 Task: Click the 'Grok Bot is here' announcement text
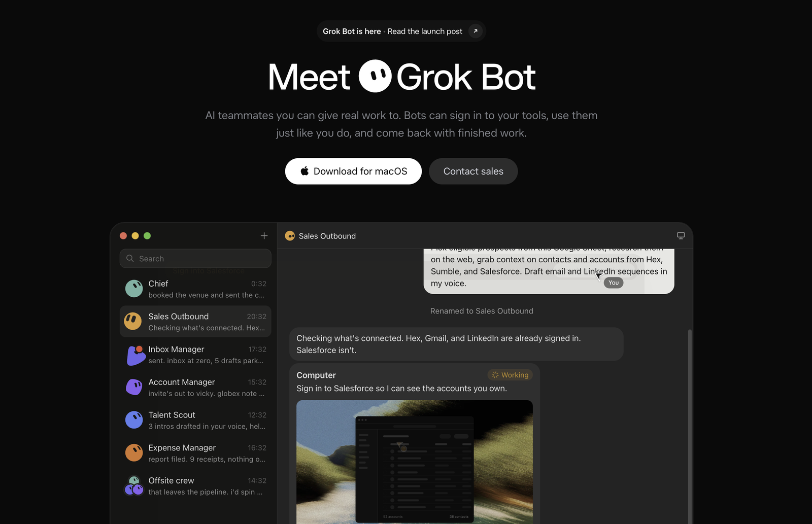click(x=352, y=31)
